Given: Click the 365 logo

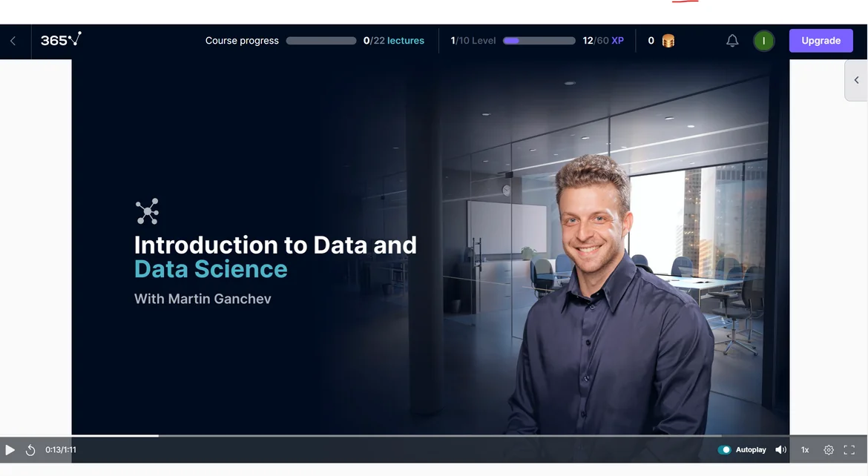Looking at the screenshot, I should tap(61, 40).
